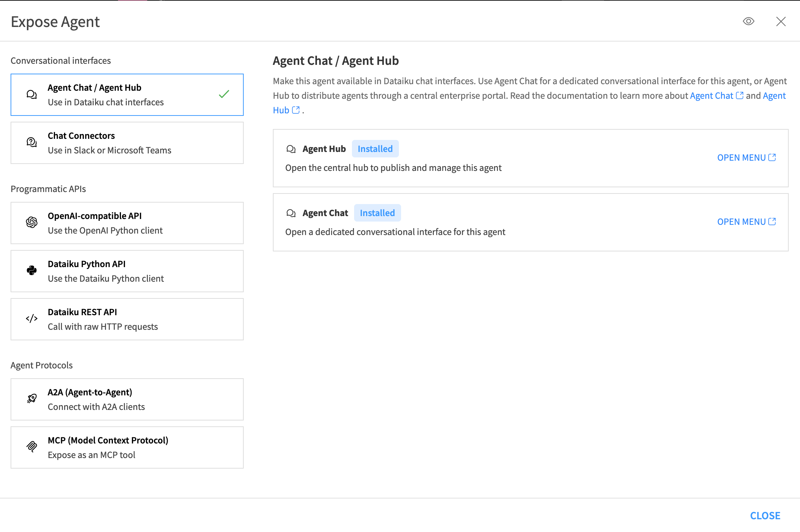Select MCP (Model Context Protocol) option
800x532 pixels.
[x=127, y=447]
